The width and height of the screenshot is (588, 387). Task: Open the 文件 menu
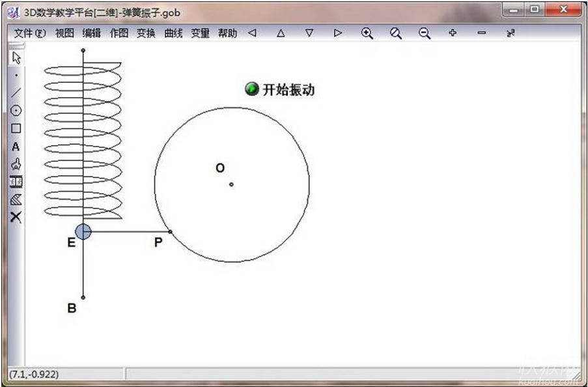pyautogui.click(x=24, y=33)
